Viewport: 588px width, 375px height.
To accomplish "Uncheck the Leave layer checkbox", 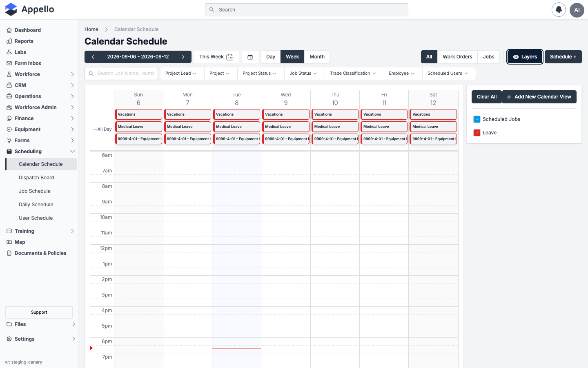I will (477, 133).
